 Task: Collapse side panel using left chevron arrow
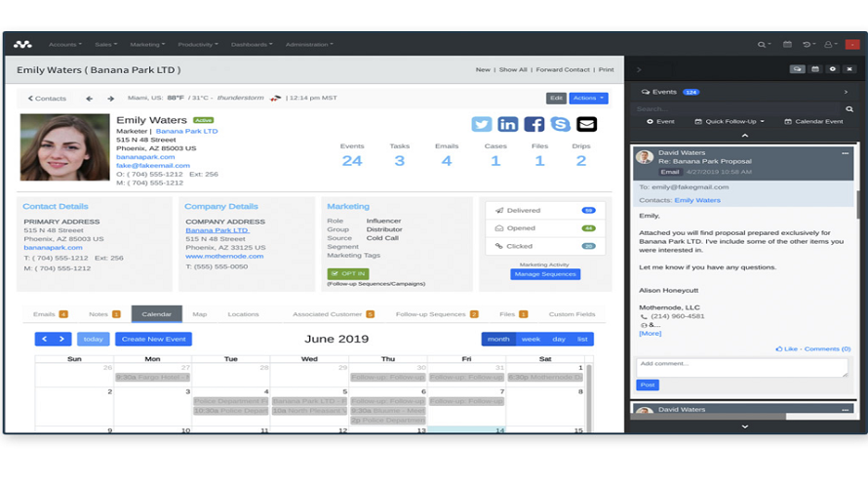(639, 70)
